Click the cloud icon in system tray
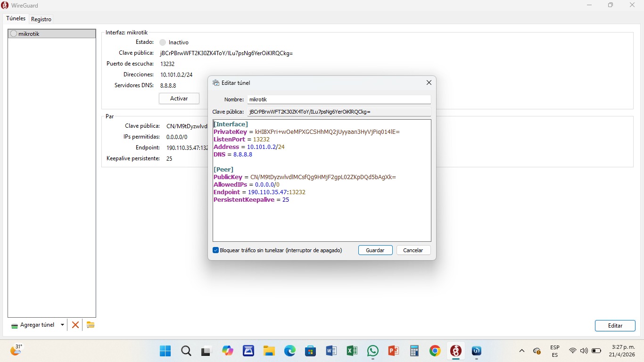The image size is (644, 362). click(x=537, y=351)
